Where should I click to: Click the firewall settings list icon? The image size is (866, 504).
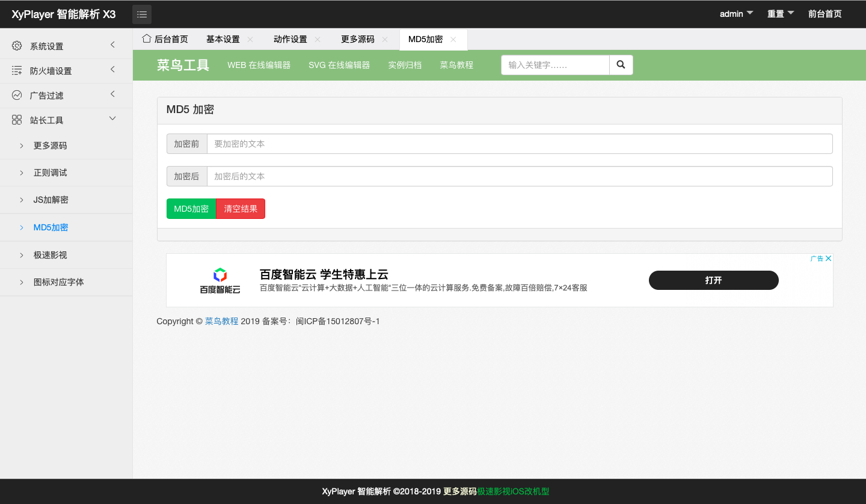(x=17, y=70)
